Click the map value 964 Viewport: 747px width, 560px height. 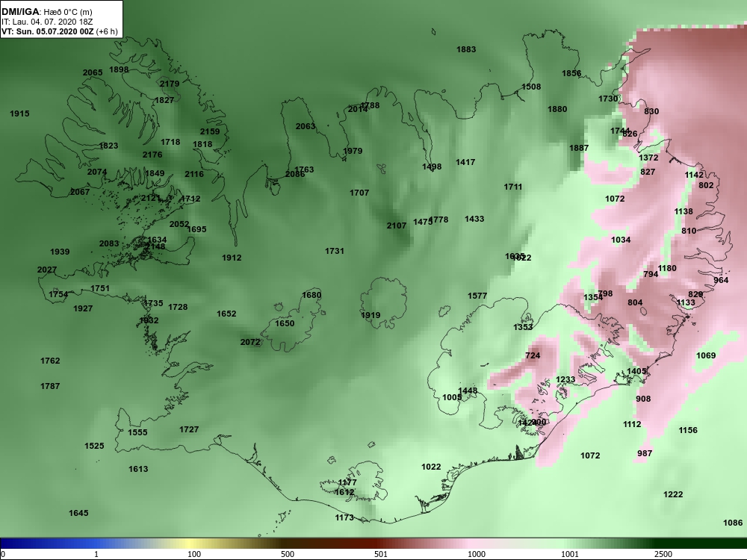721,281
